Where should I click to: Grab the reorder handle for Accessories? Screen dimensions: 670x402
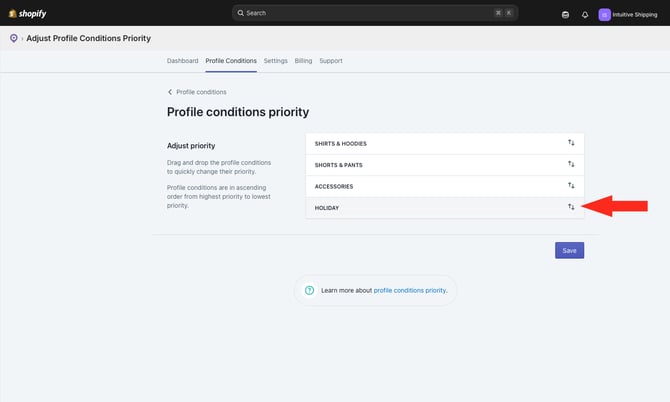click(571, 185)
